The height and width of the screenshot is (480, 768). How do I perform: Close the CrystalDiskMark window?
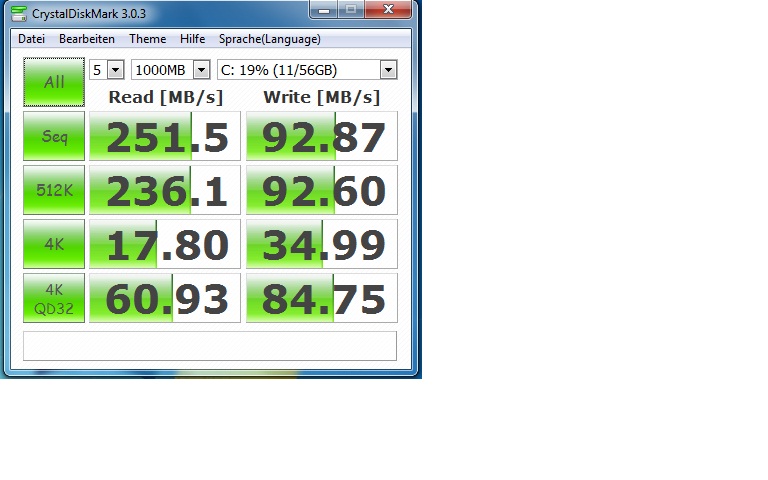pos(388,9)
